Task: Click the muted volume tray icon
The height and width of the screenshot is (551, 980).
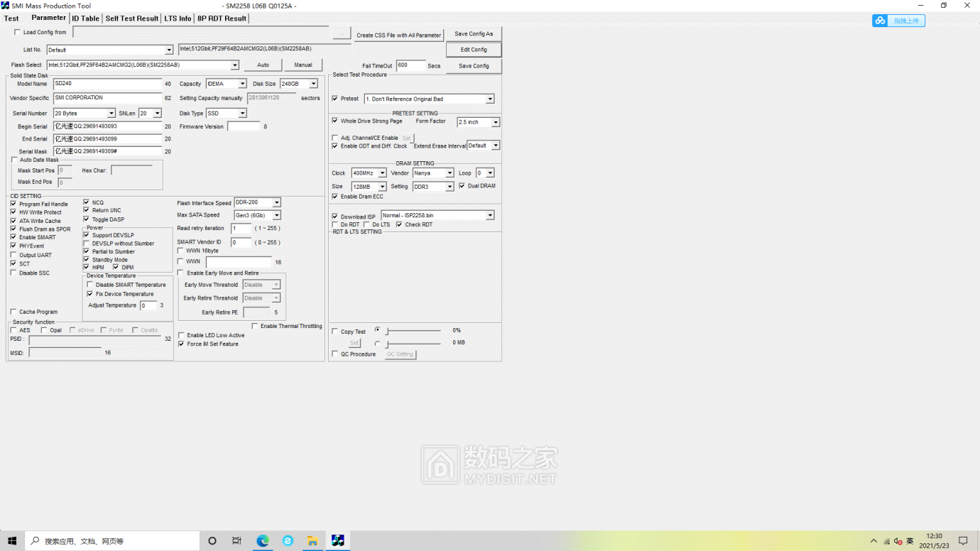Action: (x=898, y=541)
